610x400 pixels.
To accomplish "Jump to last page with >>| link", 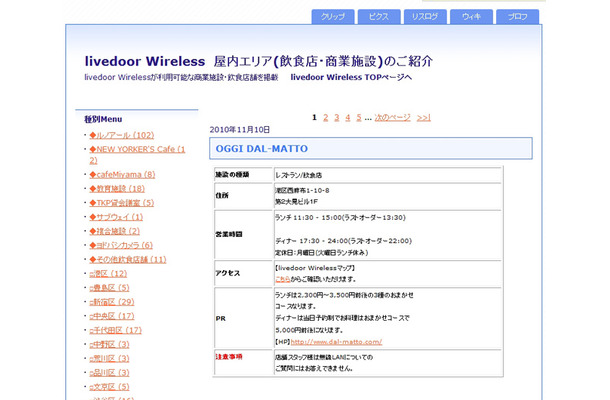I will coord(424,117).
